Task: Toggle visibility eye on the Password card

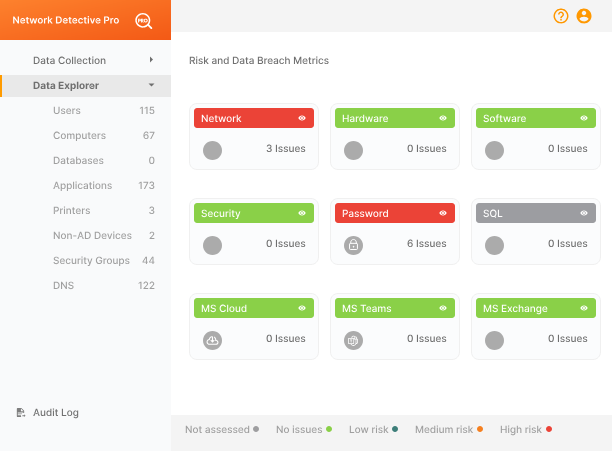Action: [x=443, y=213]
